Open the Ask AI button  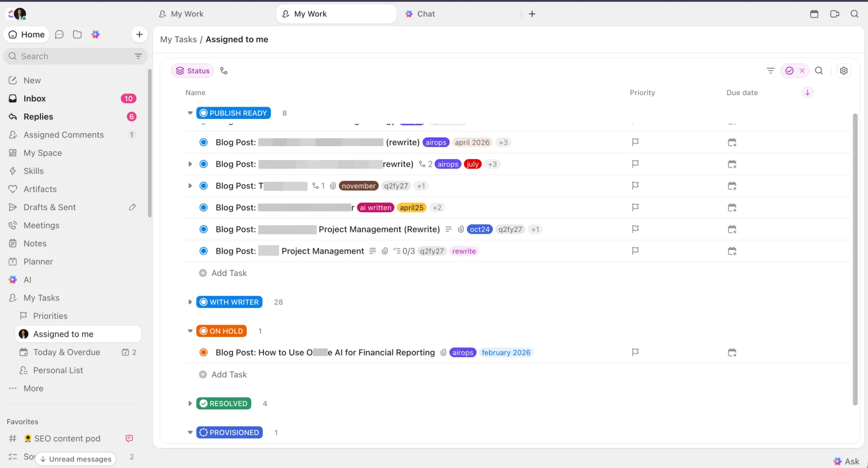point(846,461)
